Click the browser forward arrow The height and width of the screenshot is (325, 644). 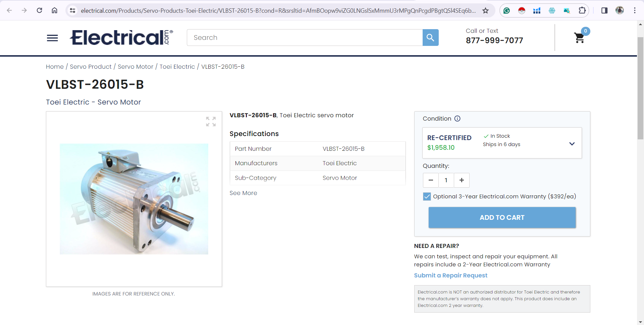(x=24, y=10)
